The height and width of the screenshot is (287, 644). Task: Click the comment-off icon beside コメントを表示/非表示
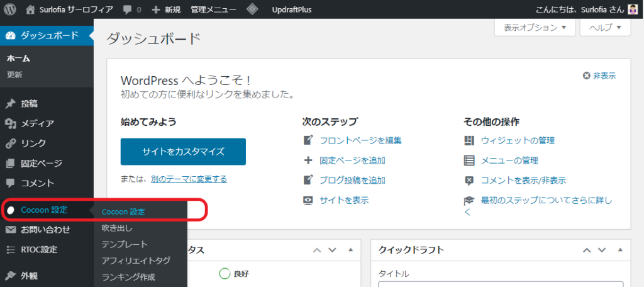[469, 180]
